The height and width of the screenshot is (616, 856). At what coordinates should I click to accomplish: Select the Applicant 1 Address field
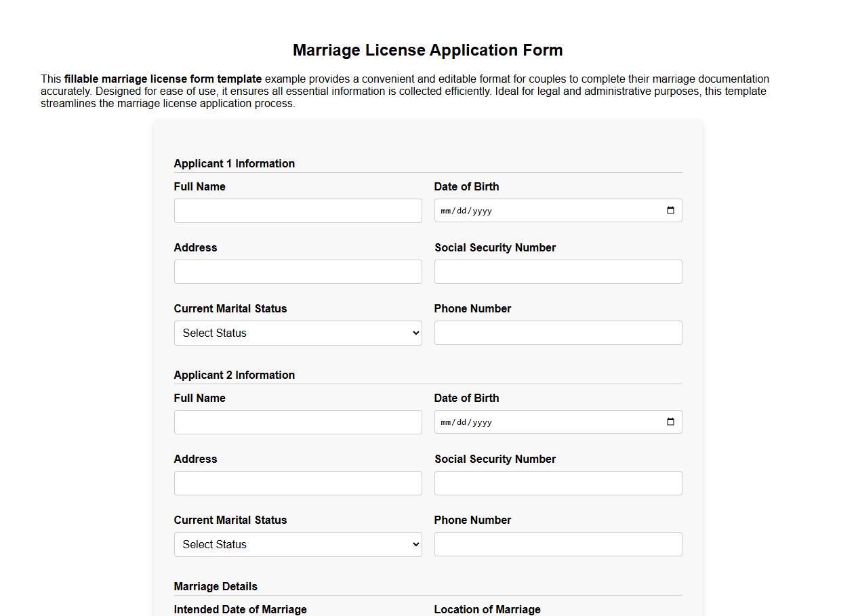pos(298,272)
